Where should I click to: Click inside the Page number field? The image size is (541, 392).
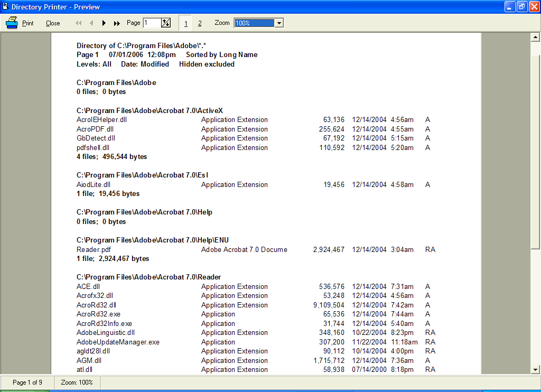click(152, 23)
